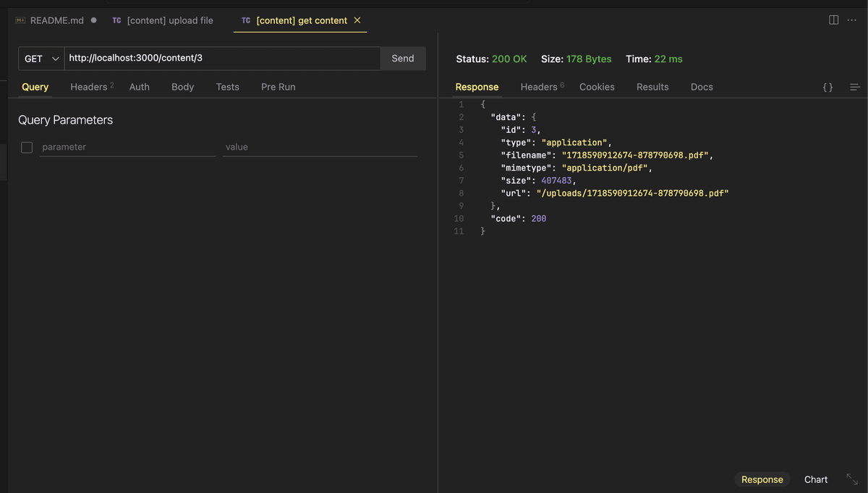Open the Results tab

652,87
